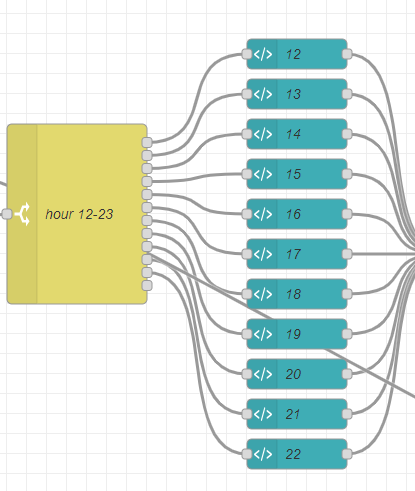Select the 'hour 12-23' switch node

[x=77, y=214]
